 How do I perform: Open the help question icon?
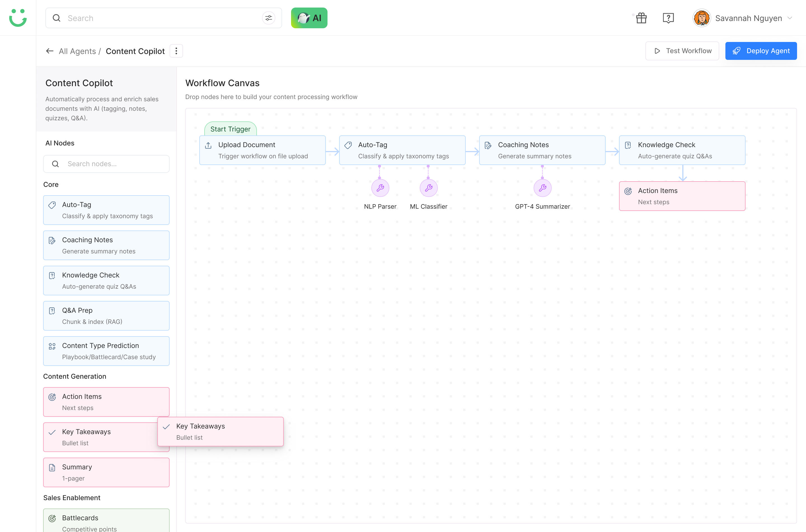click(x=668, y=18)
